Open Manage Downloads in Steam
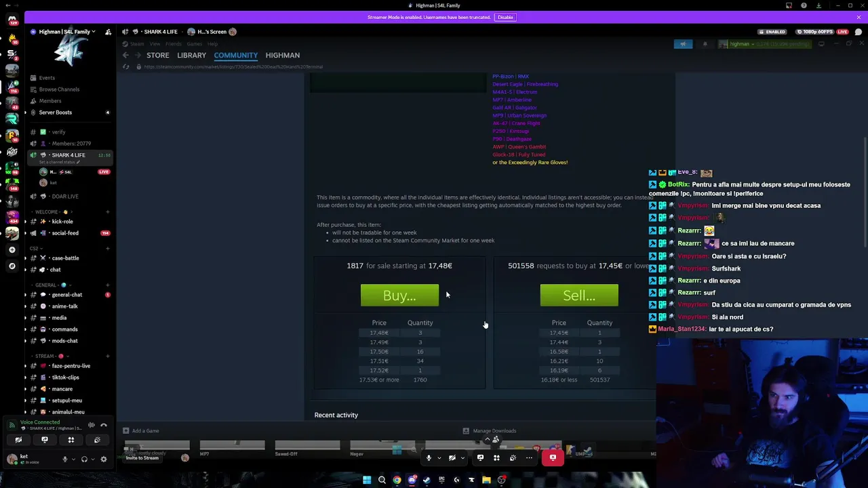This screenshot has width=868, height=488. click(x=490, y=430)
